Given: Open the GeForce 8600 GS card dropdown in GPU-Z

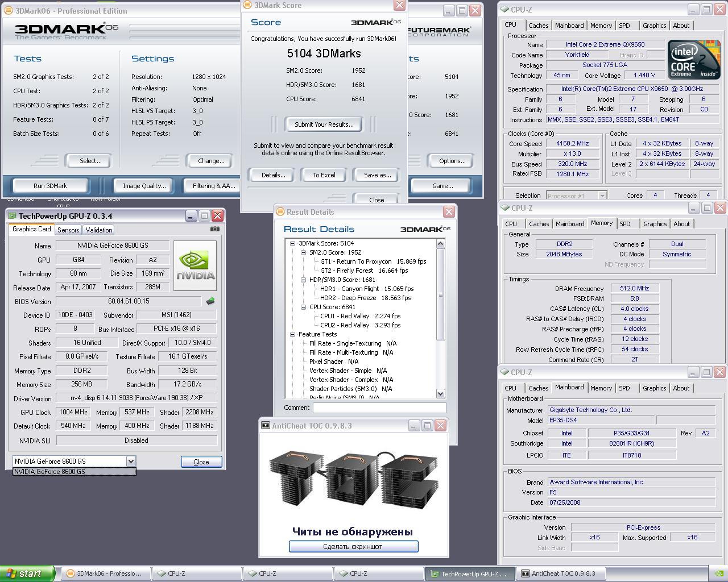Looking at the screenshot, I should [131, 462].
